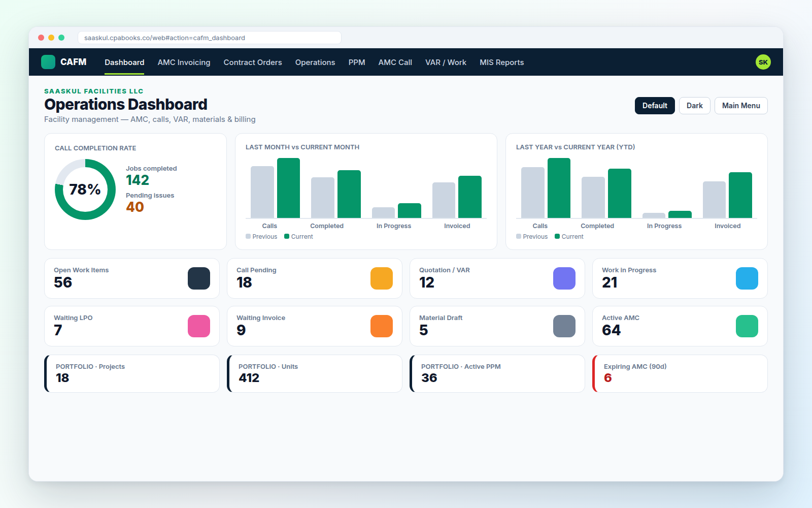
Task: Click previous Calls bar in yearly chart
Action: (533, 193)
